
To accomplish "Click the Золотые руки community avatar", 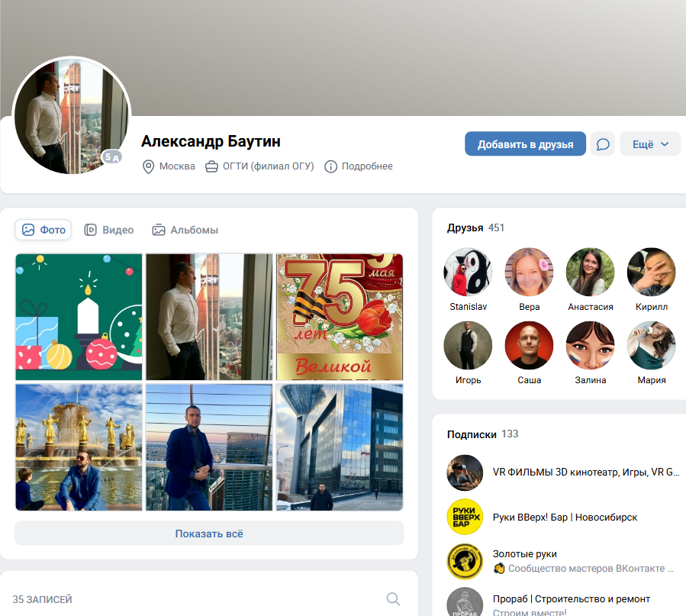I will 465,561.
